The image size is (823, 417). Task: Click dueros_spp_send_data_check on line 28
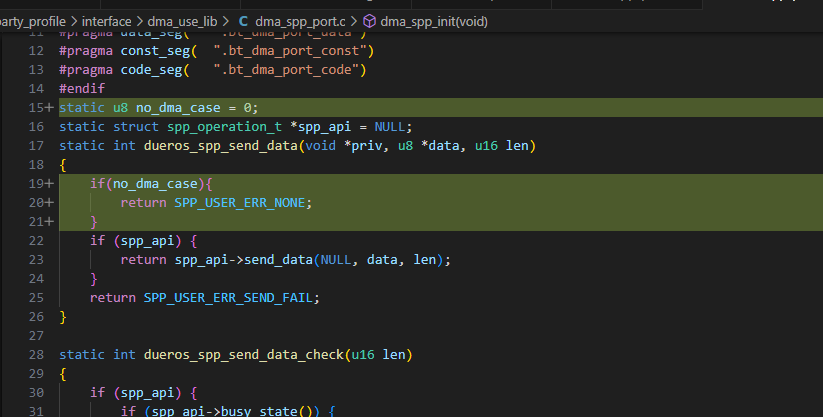pyautogui.click(x=244, y=355)
